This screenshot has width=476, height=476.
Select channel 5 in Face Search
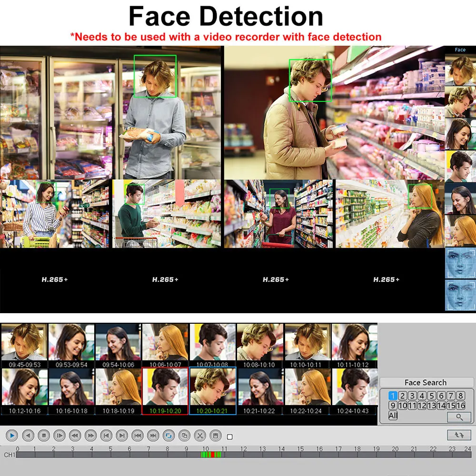432,396
